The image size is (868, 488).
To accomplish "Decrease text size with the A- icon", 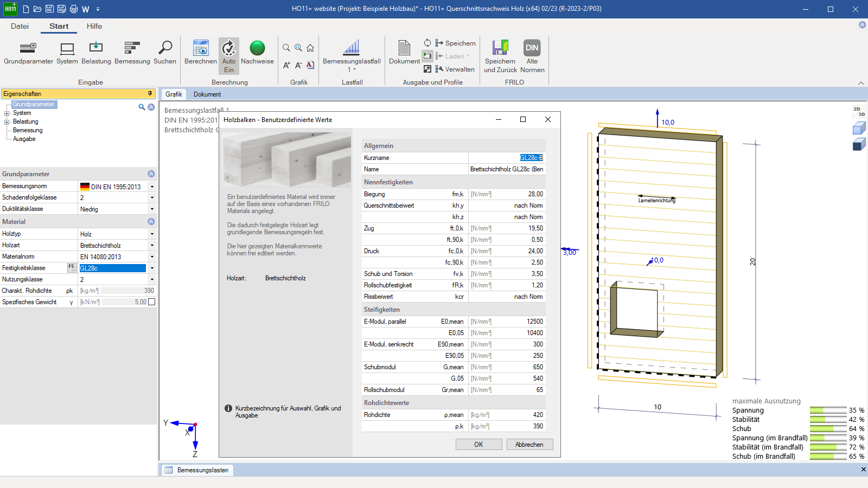I will point(298,65).
